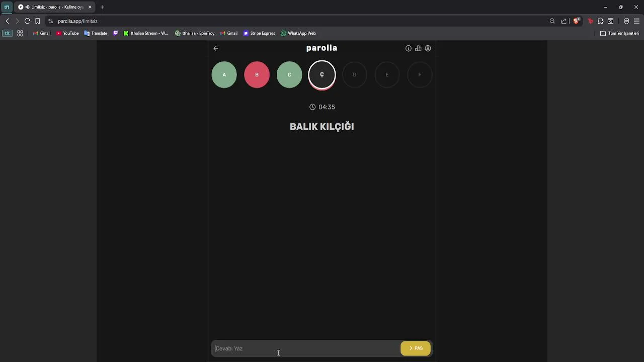Click the 04:35 countdown timer

(322, 107)
